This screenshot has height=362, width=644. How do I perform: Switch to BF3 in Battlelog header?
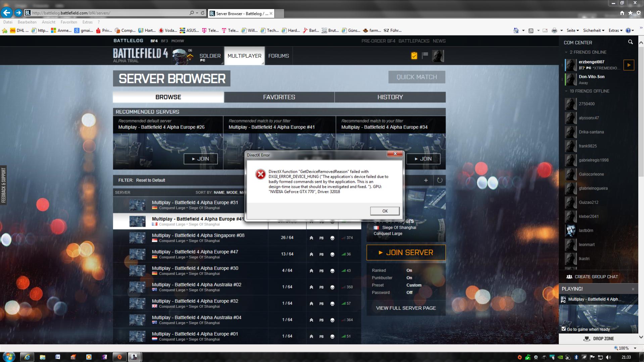[x=164, y=41]
